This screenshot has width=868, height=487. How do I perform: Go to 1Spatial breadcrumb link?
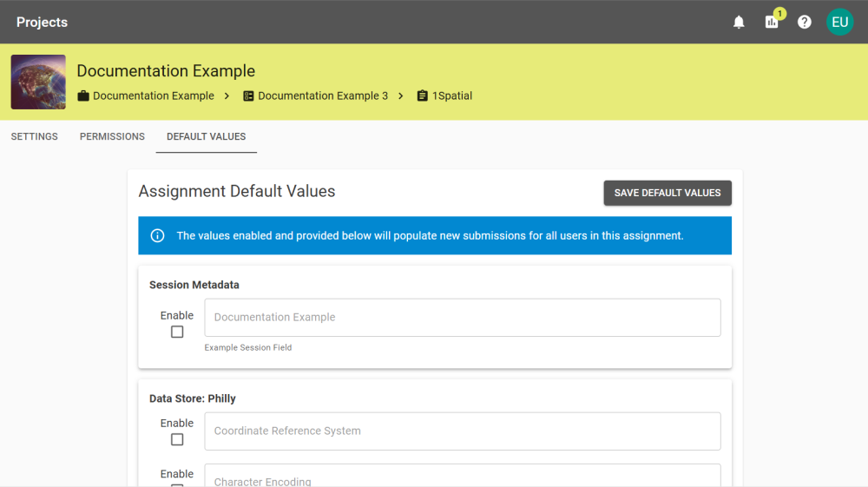(452, 95)
